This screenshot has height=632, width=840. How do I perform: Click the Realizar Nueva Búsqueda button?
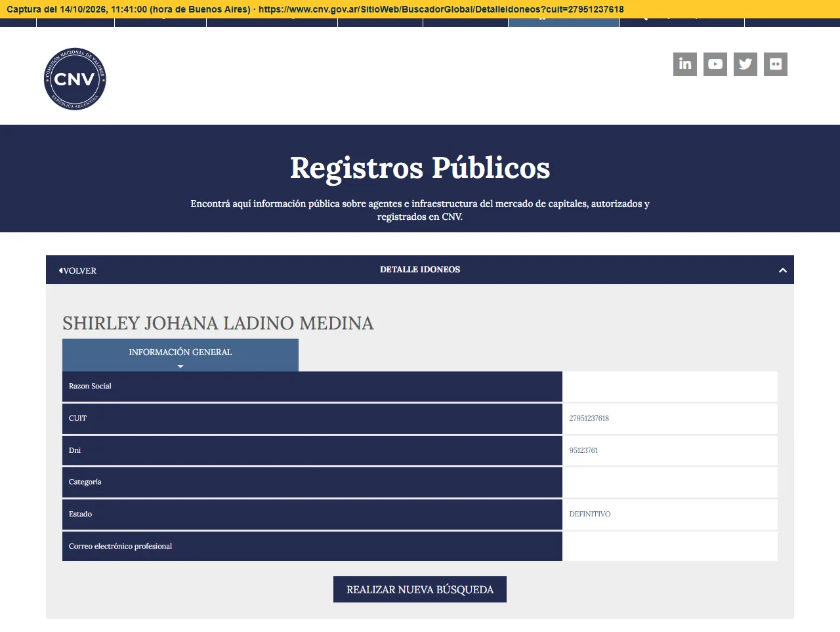pyautogui.click(x=420, y=589)
